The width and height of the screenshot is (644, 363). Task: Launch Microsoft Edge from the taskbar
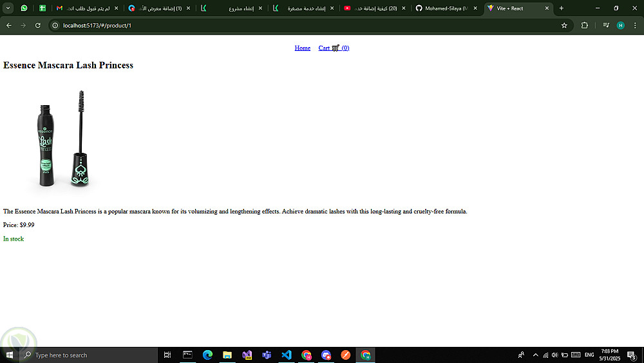coord(207,355)
